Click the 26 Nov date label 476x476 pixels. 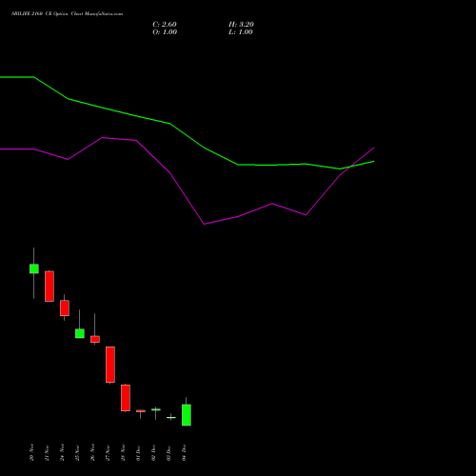click(92, 452)
